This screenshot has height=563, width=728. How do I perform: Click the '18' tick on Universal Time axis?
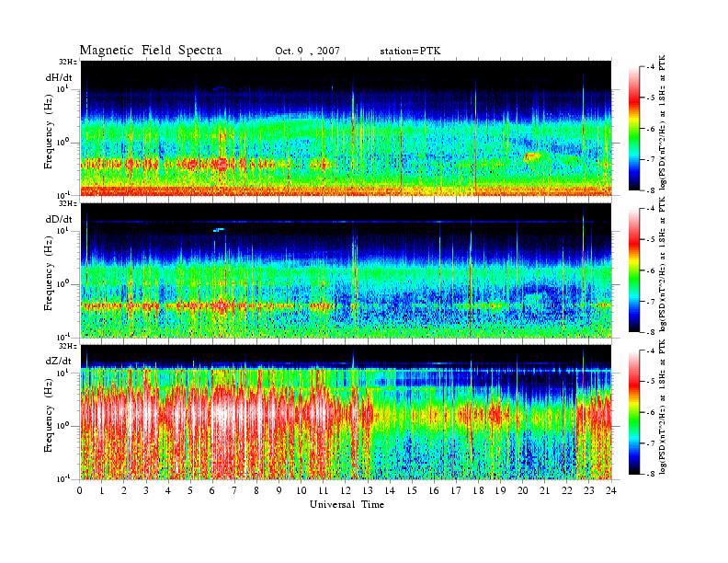pos(478,490)
